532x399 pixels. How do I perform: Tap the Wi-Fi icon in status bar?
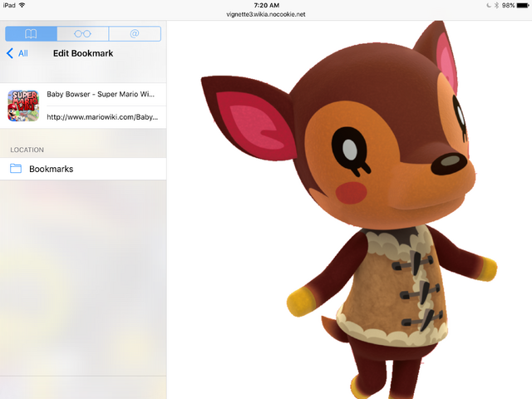coord(22,5)
